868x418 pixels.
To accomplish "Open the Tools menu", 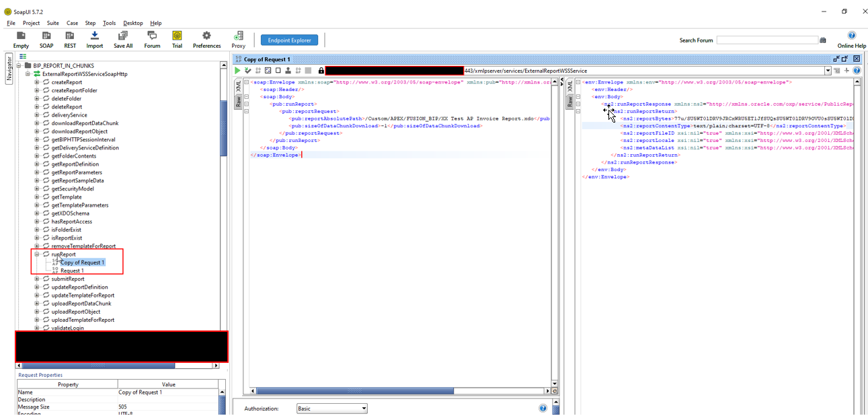I will tap(109, 23).
